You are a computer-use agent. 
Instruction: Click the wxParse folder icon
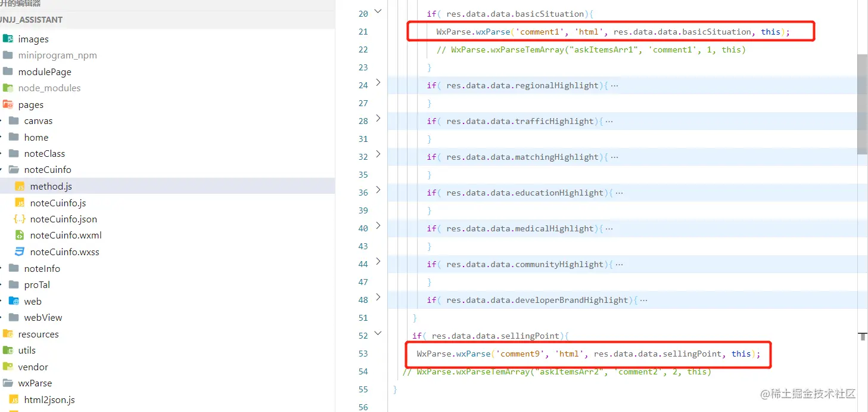pyautogui.click(x=8, y=383)
